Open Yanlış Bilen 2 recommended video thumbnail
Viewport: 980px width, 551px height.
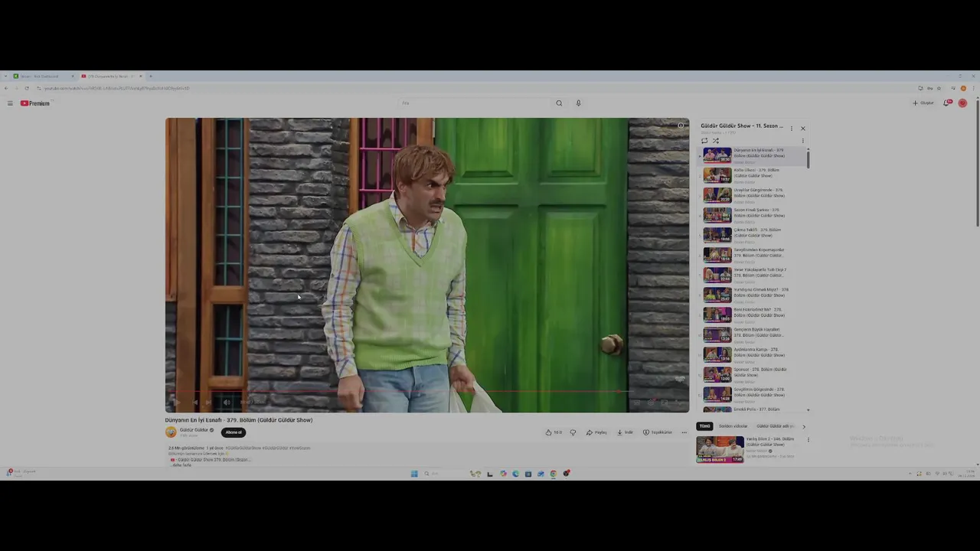pos(720,449)
